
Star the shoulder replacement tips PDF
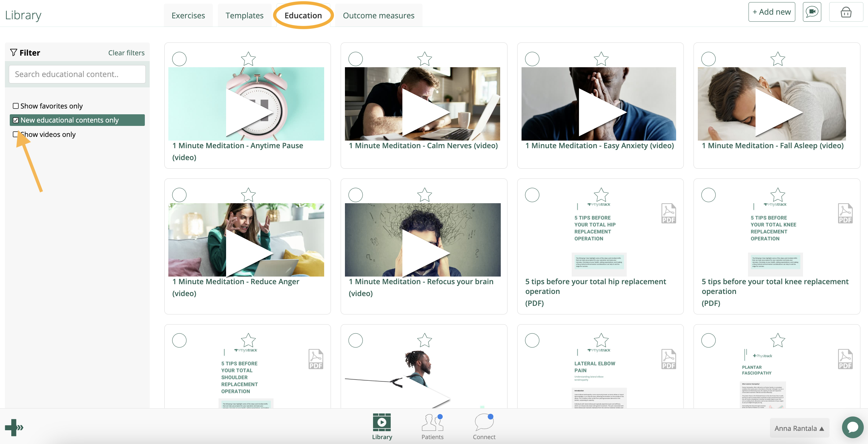click(x=248, y=340)
